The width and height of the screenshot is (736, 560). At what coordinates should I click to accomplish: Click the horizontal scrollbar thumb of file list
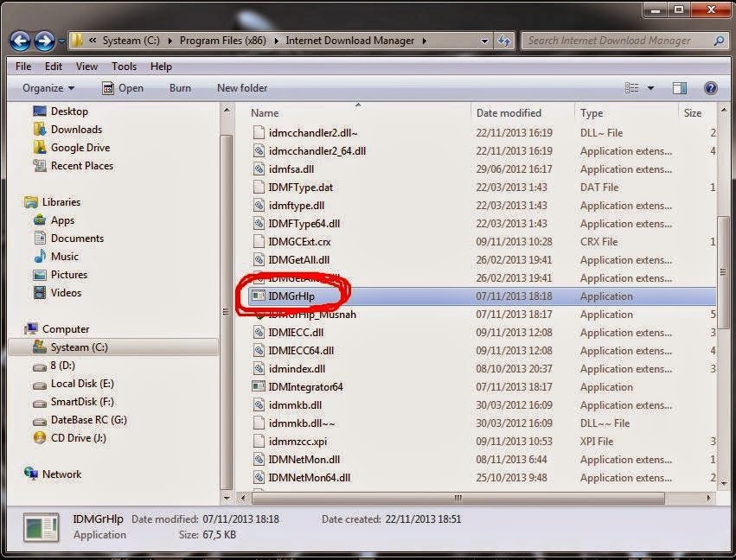point(458,498)
